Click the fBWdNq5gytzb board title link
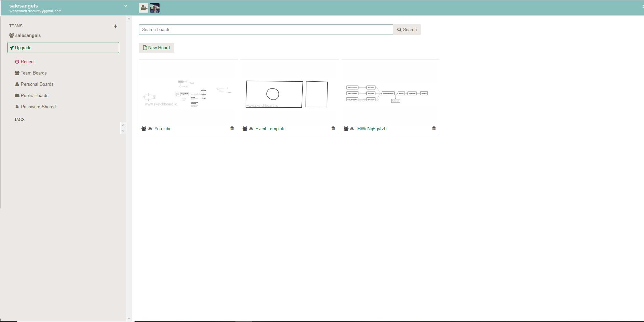Image resolution: width=644 pixels, height=322 pixels. [x=371, y=129]
